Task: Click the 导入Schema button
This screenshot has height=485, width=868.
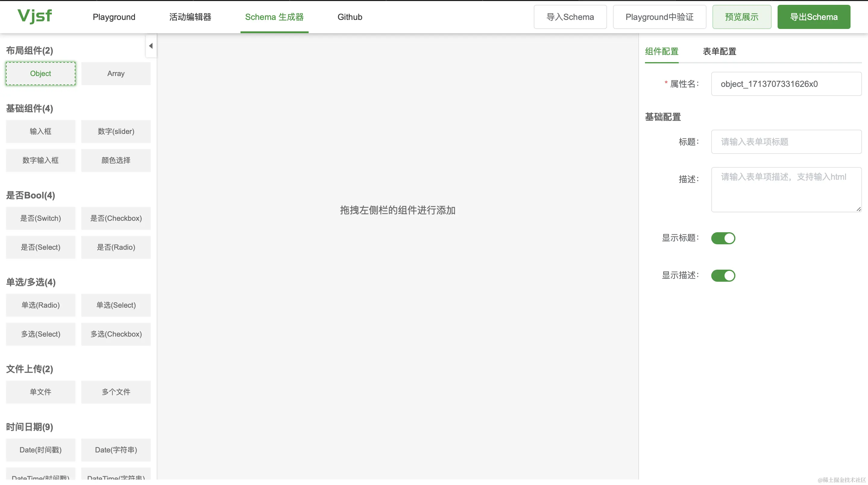Action: click(x=570, y=17)
